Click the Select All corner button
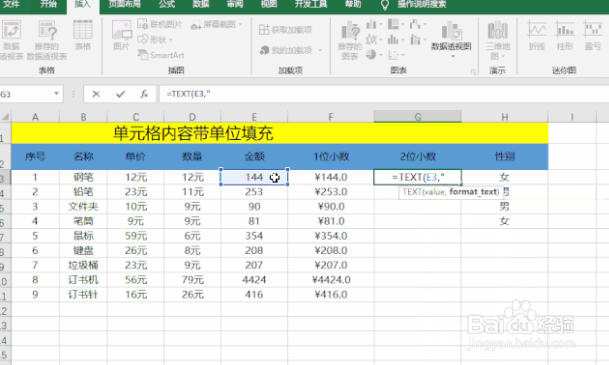The height and width of the screenshot is (365, 609). [x=5, y=117]
